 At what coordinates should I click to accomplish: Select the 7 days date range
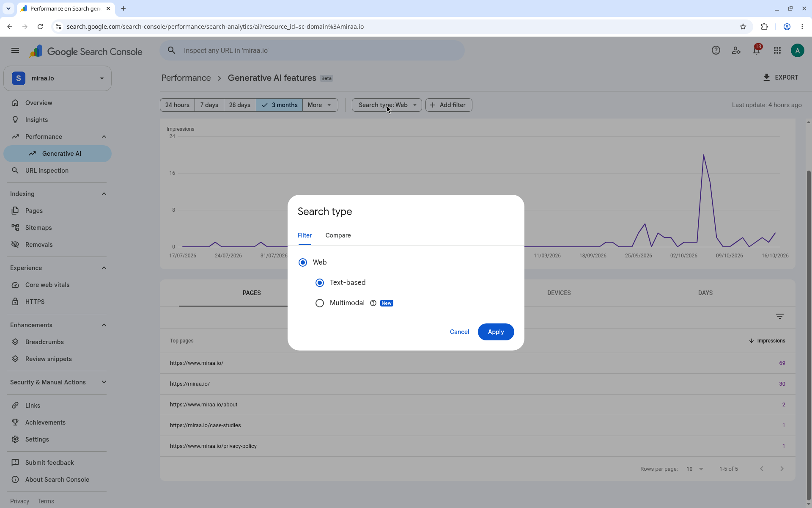pyautogui.click(x=209, y=105)
